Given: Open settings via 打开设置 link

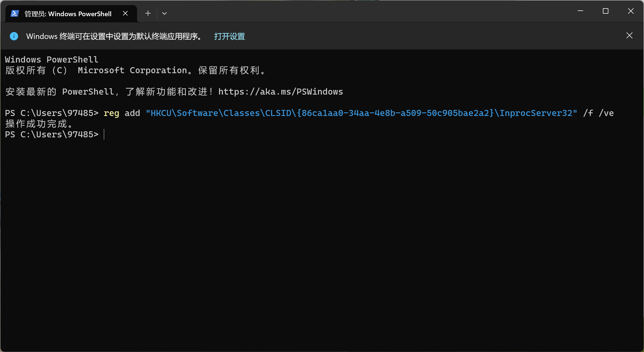Looking at the screenshot, I should point(229,36).
